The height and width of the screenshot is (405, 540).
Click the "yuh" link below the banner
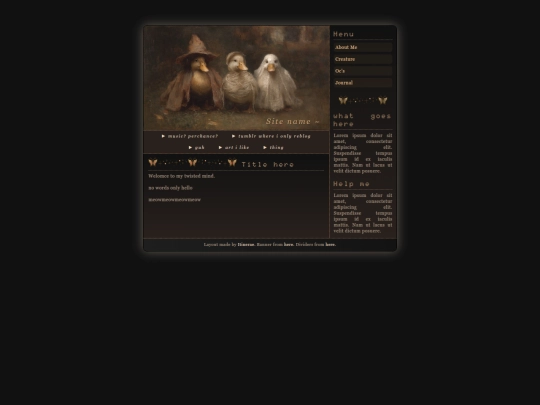(197, 147)
